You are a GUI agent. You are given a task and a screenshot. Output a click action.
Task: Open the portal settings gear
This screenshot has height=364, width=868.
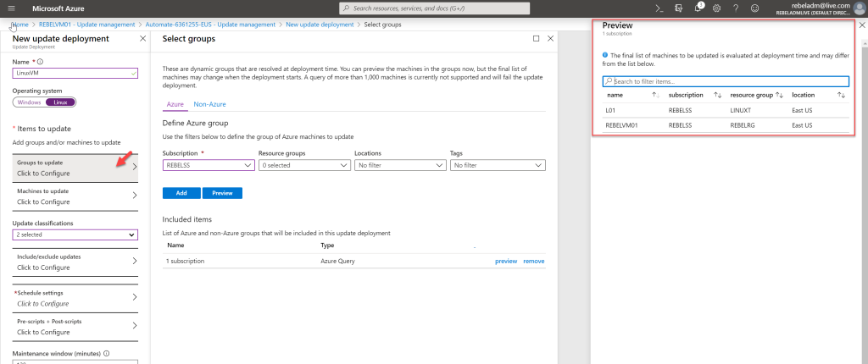[x=717, y=8]
